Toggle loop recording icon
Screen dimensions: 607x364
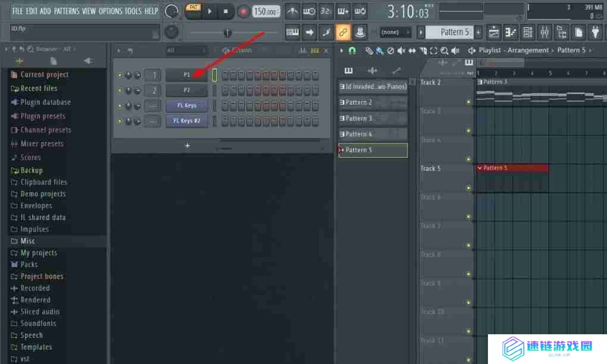(360, 11)
